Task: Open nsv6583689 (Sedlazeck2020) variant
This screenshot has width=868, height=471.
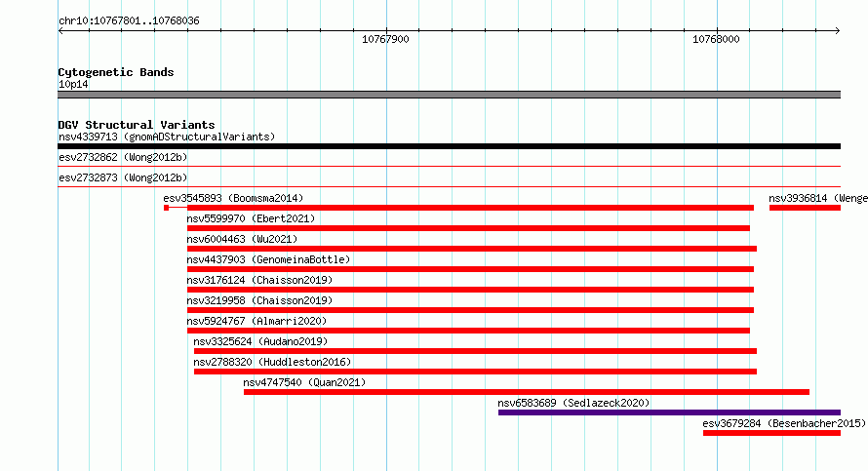Action: coord(573,403)
